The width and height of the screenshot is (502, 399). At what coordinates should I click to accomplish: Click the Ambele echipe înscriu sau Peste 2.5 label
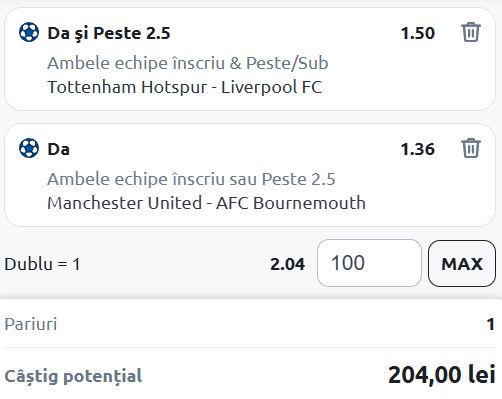[x=191, y=179]
